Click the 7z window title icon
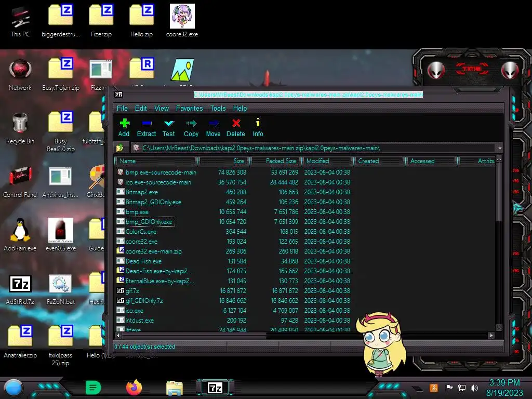Screen dimensions: 532x399 118,95
